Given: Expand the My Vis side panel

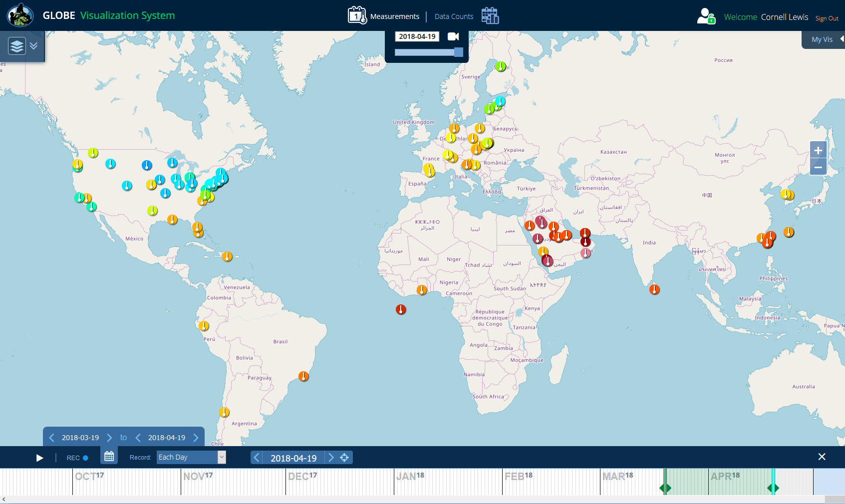Looking at the screenshot, I should [823, 39].
